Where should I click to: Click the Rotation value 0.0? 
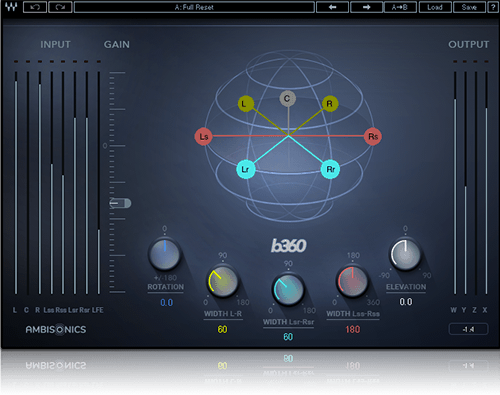[x=166, y=303]
